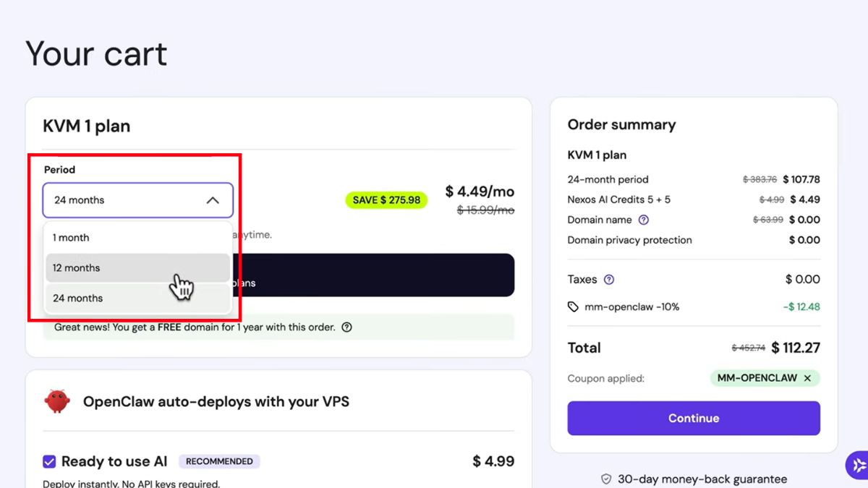Click the RECOMMENDED badge next to Ready to use AI
This screenshot has height=488, width=868.
[220, 461]
